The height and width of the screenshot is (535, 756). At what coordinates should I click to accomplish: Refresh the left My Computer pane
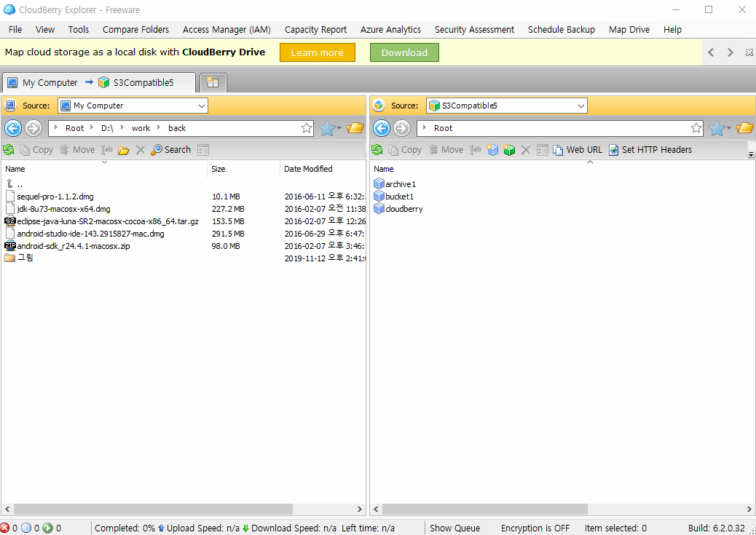pos(8,150)
